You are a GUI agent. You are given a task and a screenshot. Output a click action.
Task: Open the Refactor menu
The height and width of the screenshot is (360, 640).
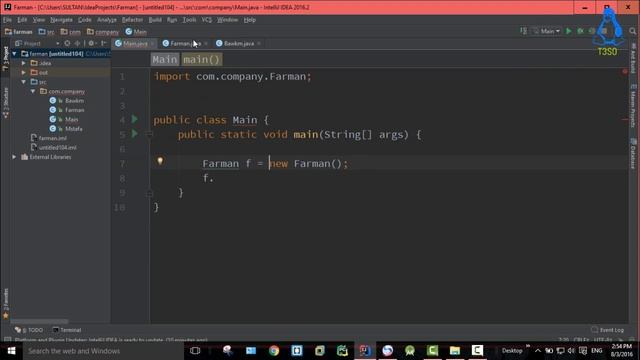[132, 20]
